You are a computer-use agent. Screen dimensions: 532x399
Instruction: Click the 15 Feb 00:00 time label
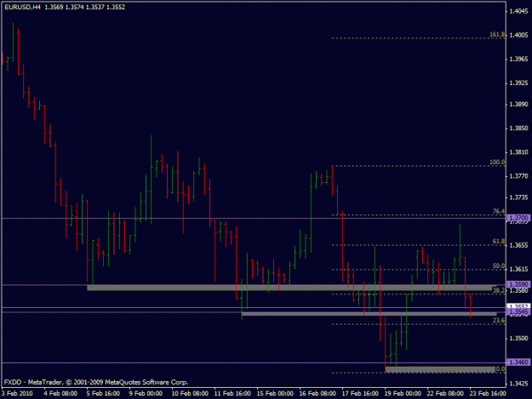pyautogui.click(x=275, y=394)
